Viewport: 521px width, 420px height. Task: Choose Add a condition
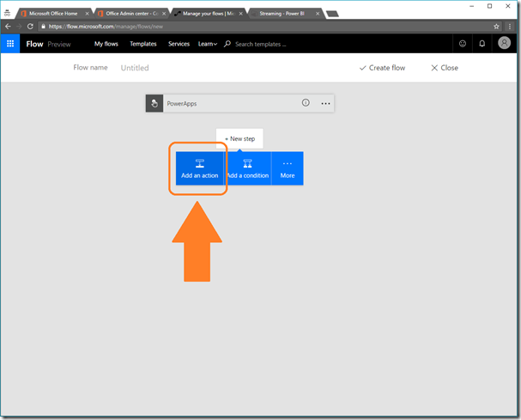click(x=248, y=168)
